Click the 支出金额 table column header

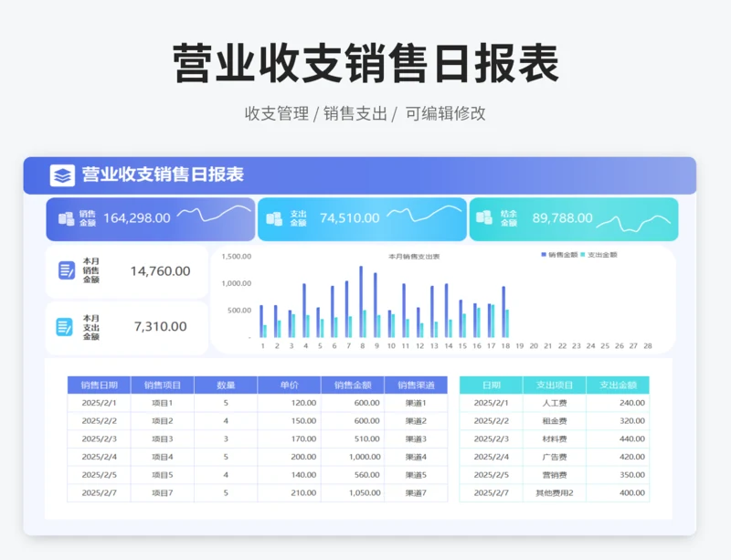pyautogui.click(x=618, y=386)
